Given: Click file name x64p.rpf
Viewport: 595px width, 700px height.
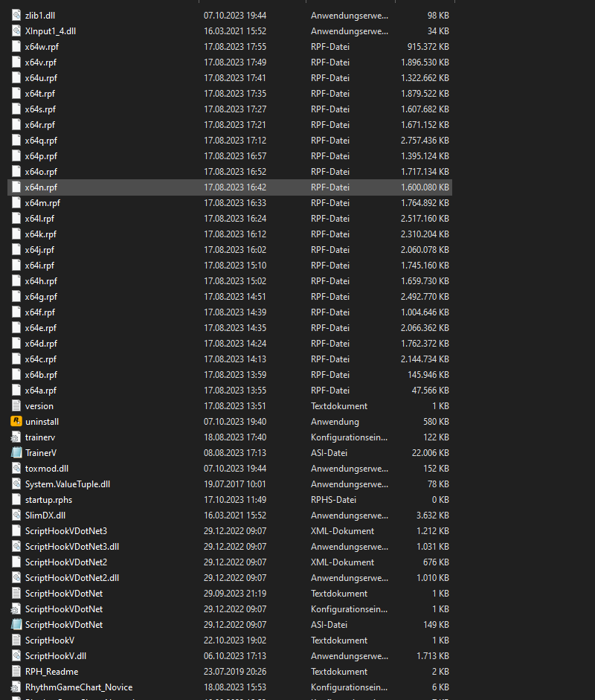Looking at the screenshot, I should pos(41,155).
